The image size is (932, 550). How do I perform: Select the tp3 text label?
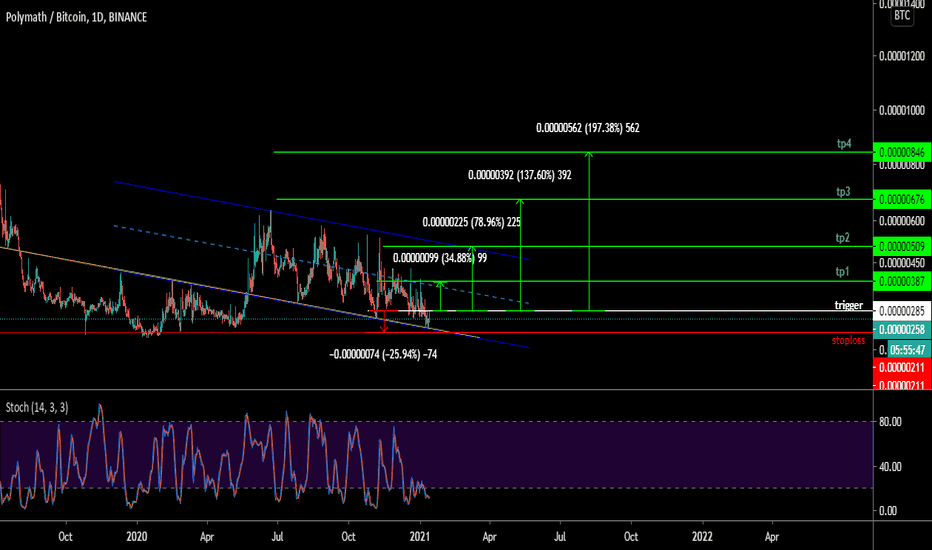(x=843, y=191)
